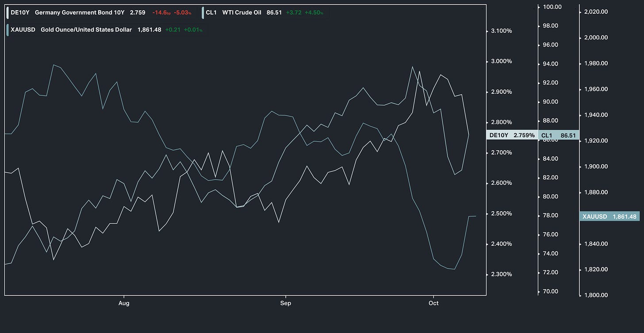This screenshot has width=644, height=333.
Task: Click the 2.759 bond value in legend
Action: point(138,13)
